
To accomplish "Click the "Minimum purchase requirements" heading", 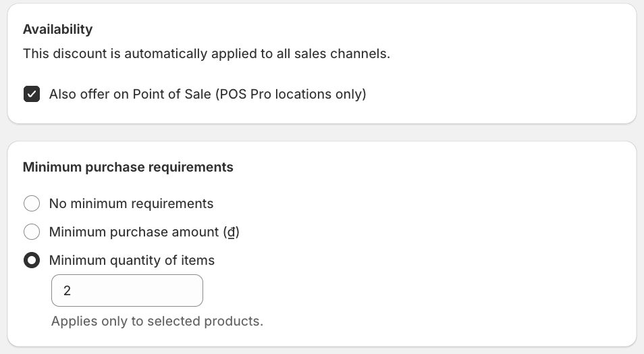I will tap(128, 167).
